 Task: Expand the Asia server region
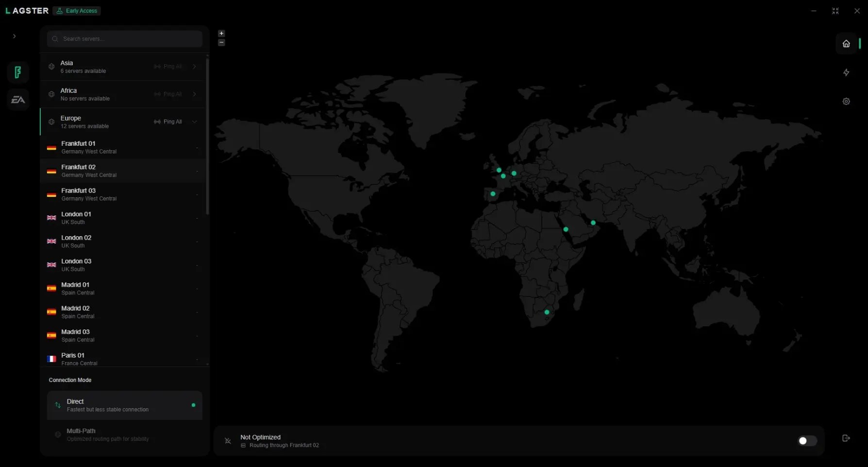click(x=195, y=67)
